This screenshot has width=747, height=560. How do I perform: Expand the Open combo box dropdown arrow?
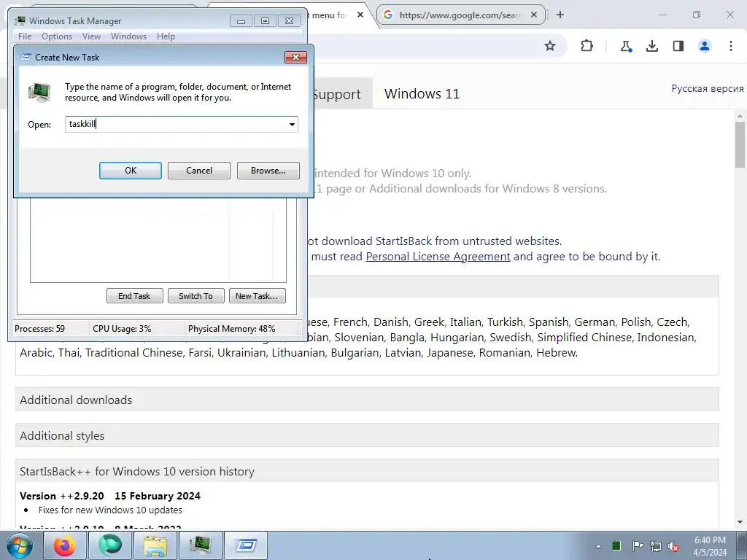point(292,124)
